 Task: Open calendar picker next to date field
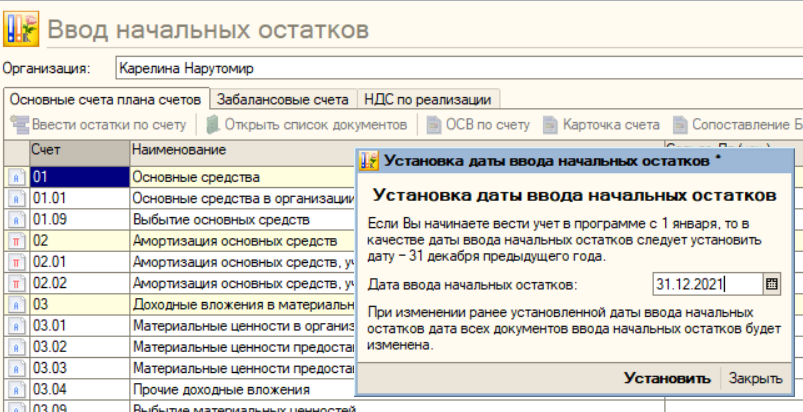pos(772,284)
